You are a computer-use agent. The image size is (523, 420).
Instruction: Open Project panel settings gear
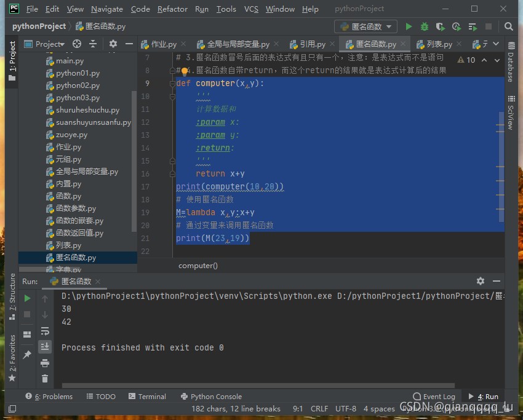point(113,44)
